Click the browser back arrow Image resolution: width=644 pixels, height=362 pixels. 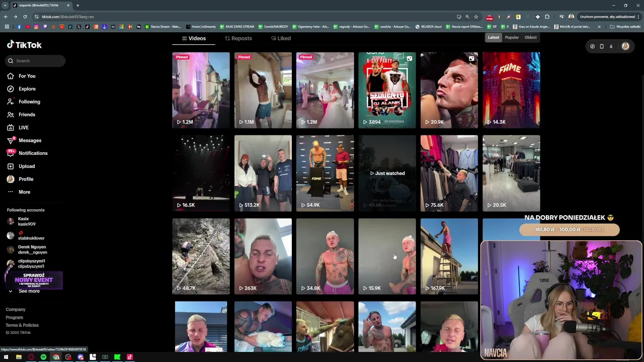pyautogui.click(x=6, y=17)
